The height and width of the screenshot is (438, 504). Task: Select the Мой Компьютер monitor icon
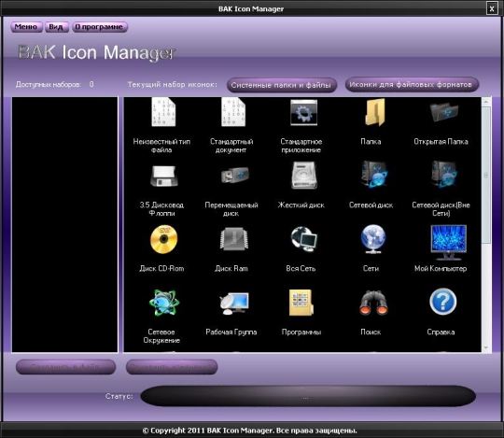448,242
